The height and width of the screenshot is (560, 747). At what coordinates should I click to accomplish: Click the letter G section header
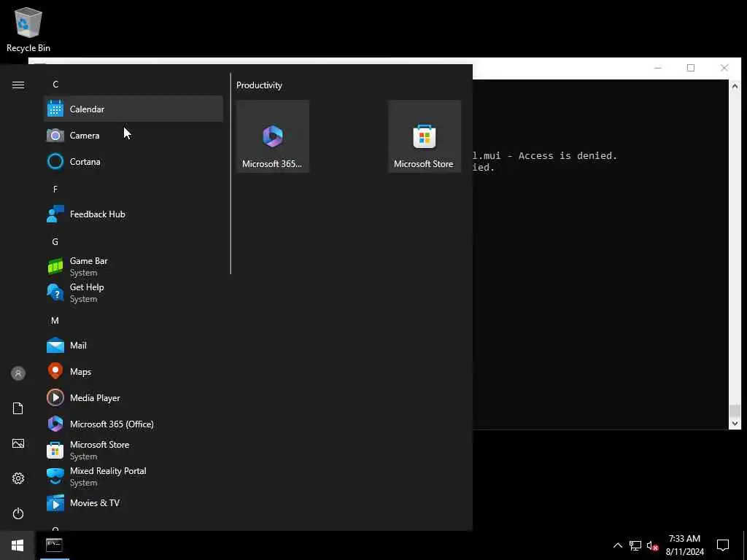pos(55,242)
